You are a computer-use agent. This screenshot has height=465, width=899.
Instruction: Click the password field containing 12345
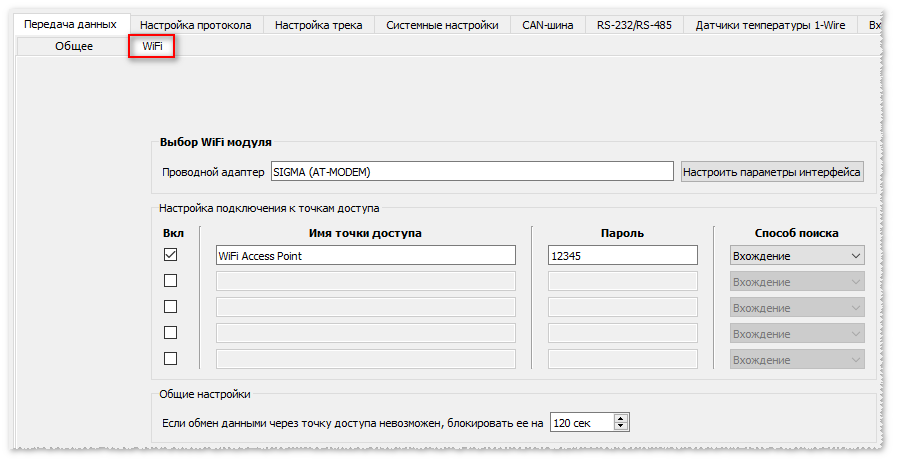coord(622,256)
